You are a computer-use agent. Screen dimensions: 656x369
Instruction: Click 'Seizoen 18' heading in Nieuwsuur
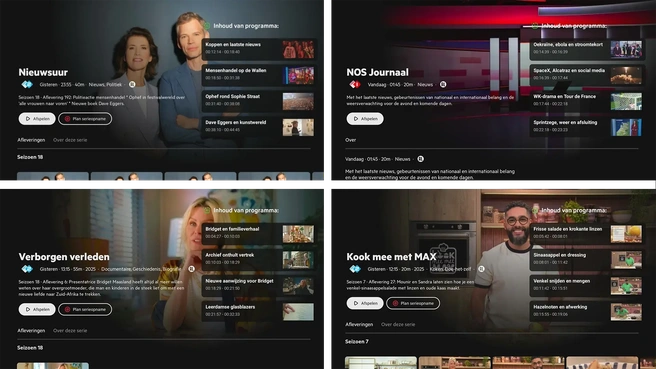(30, 157)
